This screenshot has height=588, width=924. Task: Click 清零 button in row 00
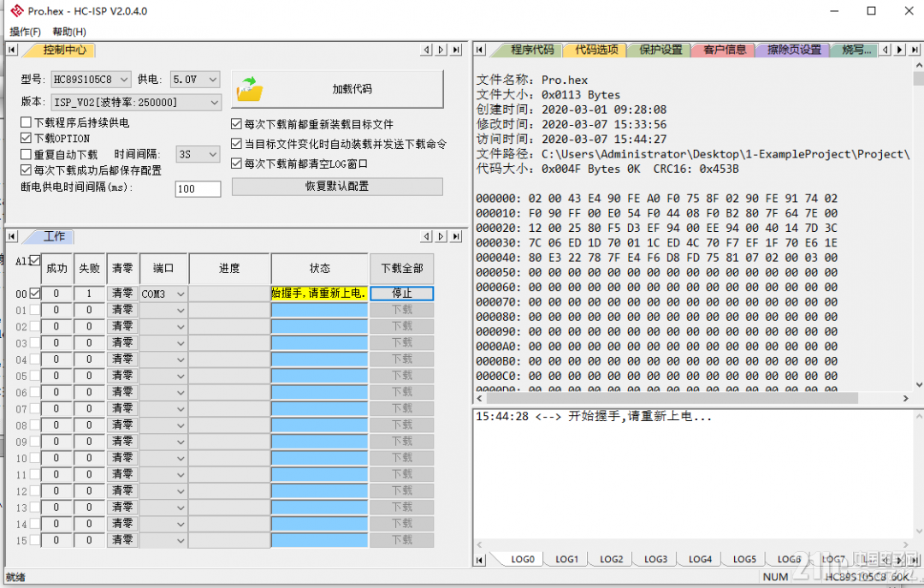[x=122, y=293]
